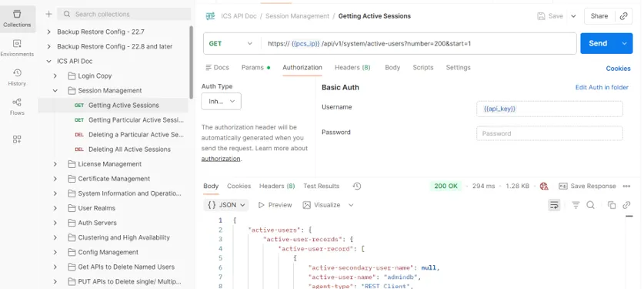Click the response history clock icon
This screenshot has height=289, width=644.
point(357,187)
